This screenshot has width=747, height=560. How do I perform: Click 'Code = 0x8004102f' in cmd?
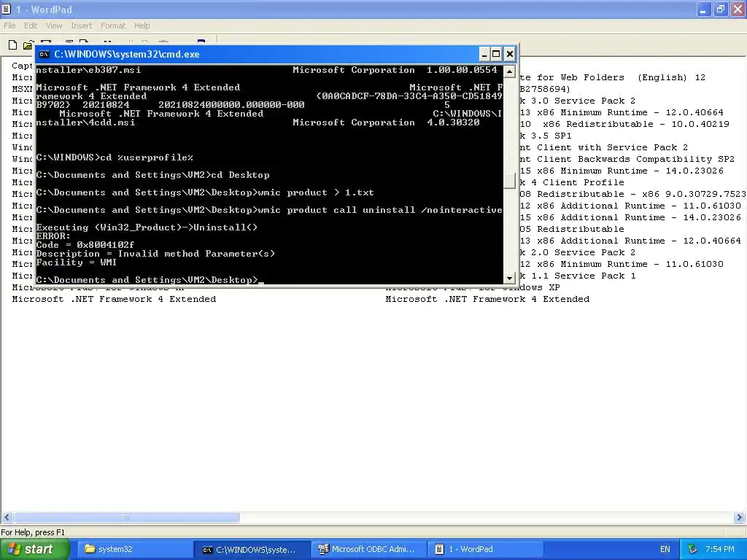pos(85,245)
